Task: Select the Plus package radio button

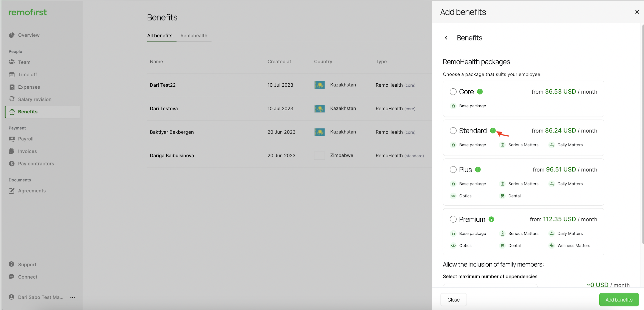Action: pyautogui.click(x=453, y=170)
